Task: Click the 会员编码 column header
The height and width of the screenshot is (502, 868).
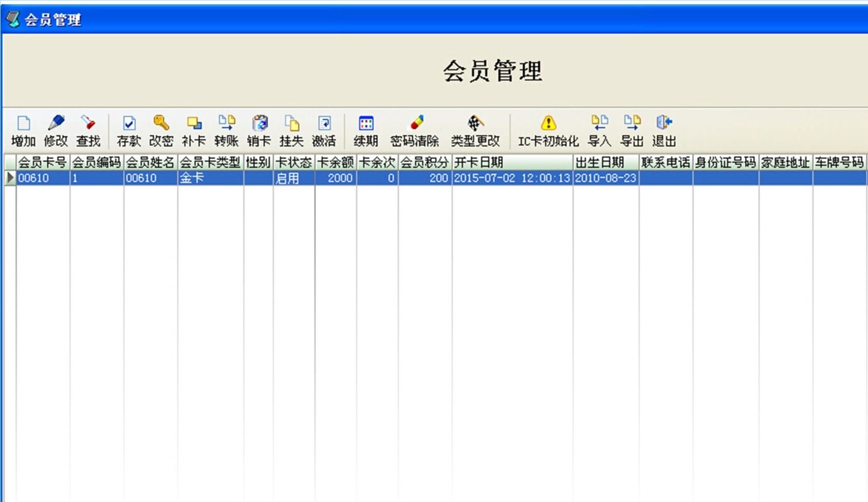Action: point(97,163)
